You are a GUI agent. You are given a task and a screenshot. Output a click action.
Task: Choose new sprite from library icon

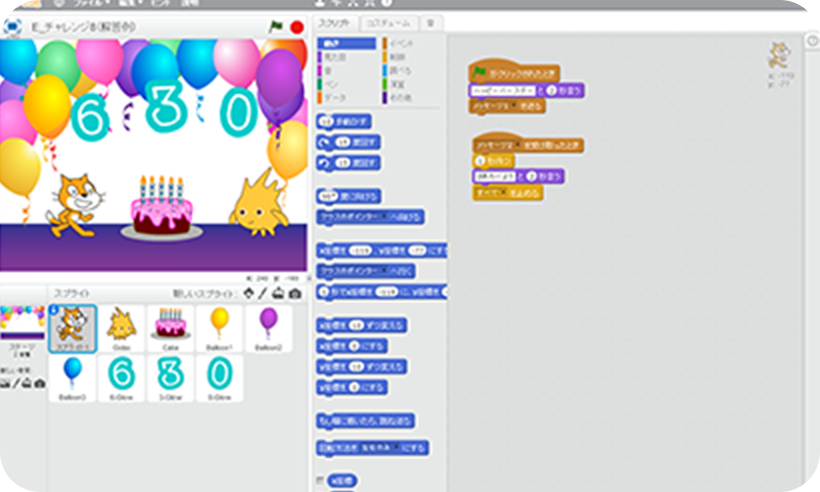coord(246,293)
